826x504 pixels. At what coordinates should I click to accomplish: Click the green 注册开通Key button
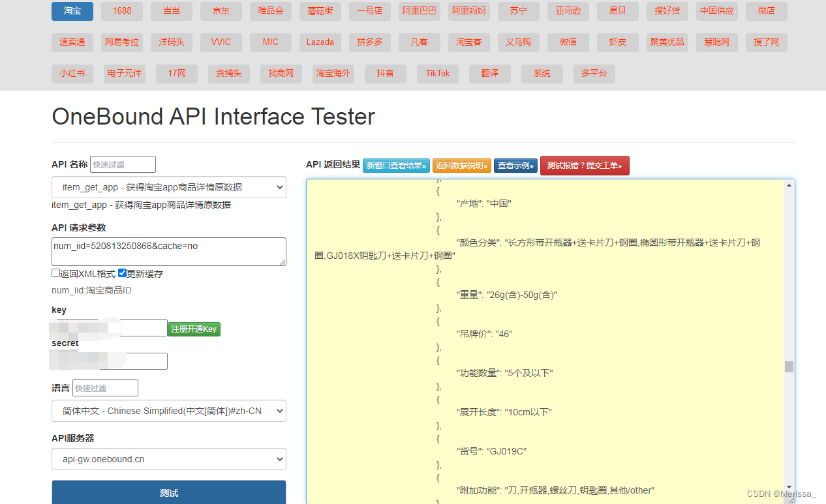click(x=194, y=329)
